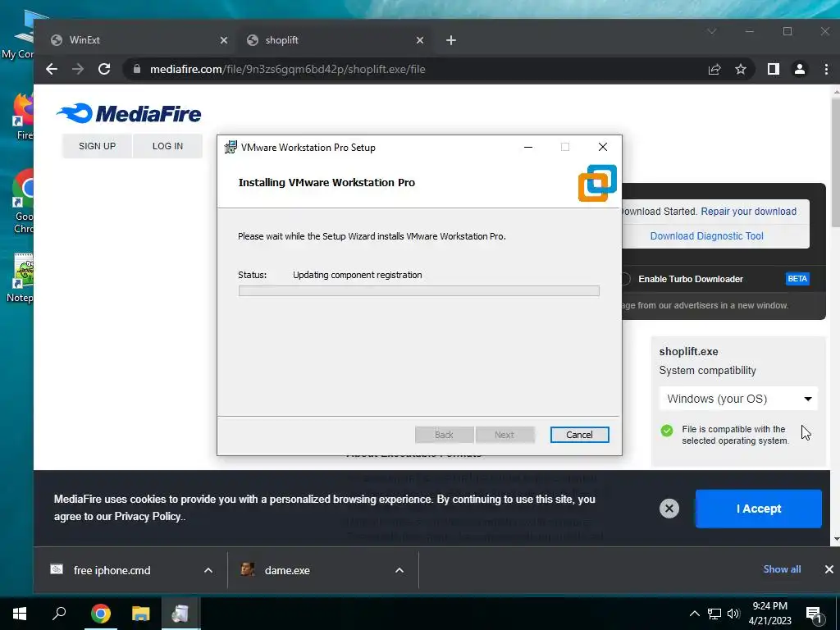Click the Firefox desktop shortcut
840x630 pixels.
pos(24,116)
